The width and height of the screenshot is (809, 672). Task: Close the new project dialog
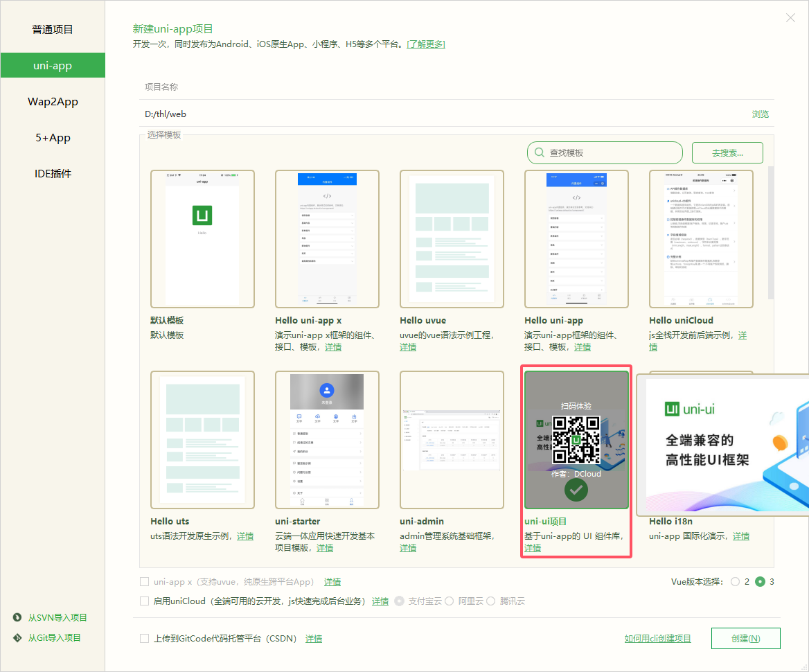click(x=790, y=18)
